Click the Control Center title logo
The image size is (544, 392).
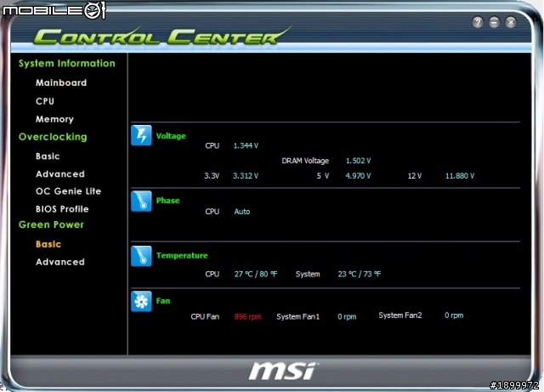161,36
